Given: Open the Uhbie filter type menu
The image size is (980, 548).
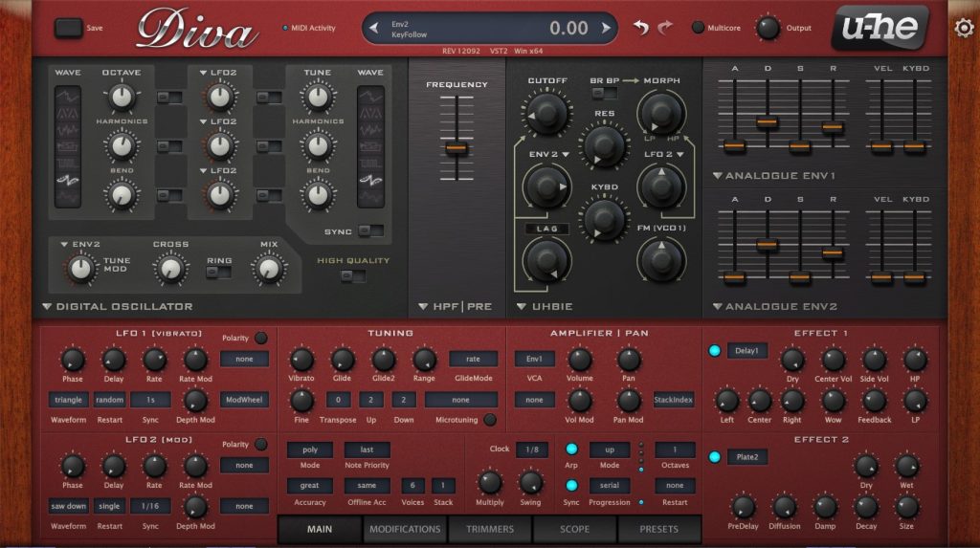Looking at the screenshot, I should point(523,307).
